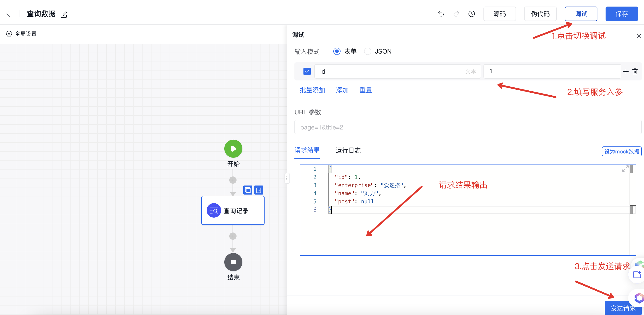Viewport: 644px width, 315px height.
Task: Open 伪代码 pseudocode view
Action: pyautogui.click(x=540, y=14)
